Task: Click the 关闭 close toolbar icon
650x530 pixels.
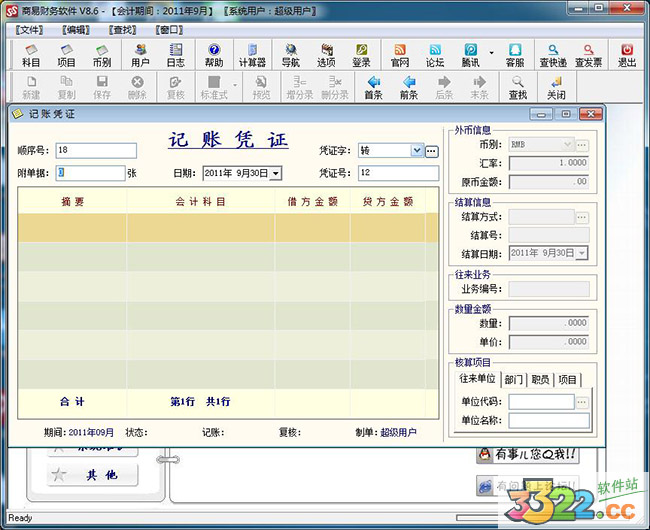Action: (x=556, y=88)
